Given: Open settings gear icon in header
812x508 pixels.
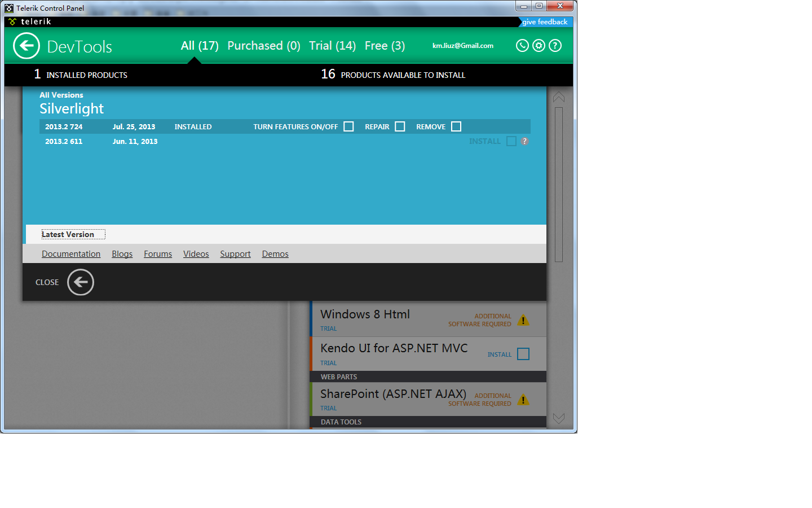Looking at the screenshot, I should (539, 46).
